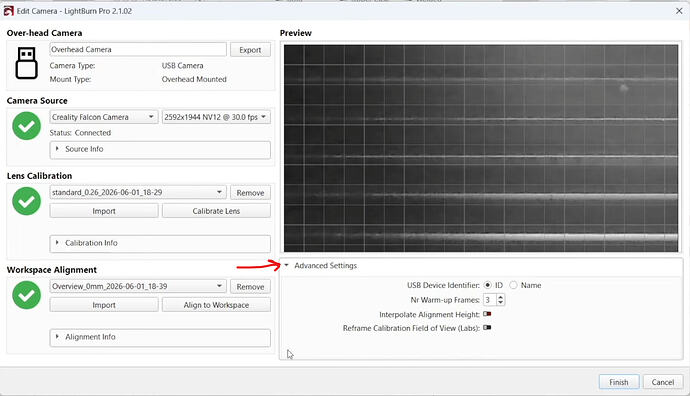Click the 'USB Device Identifier:' label
This screenshot has width=690, height=396.
click(x=443, y=285)
